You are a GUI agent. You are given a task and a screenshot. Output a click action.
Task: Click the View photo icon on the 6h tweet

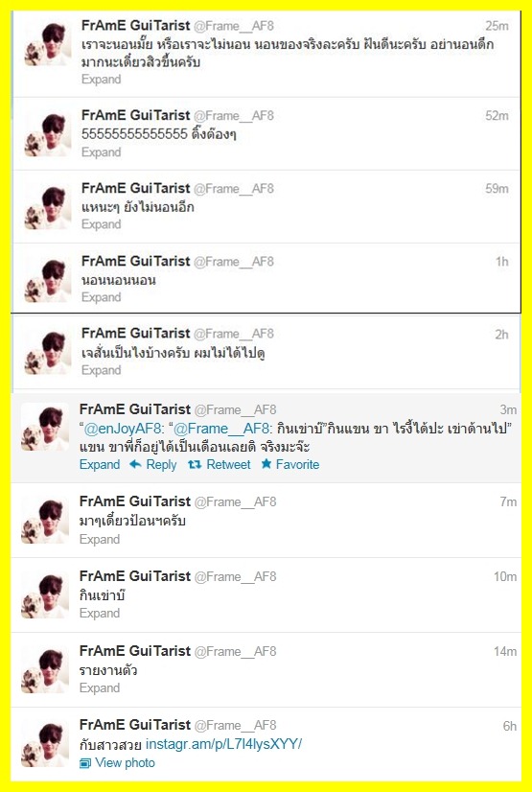pyautogui.click(x=85, y=763)
